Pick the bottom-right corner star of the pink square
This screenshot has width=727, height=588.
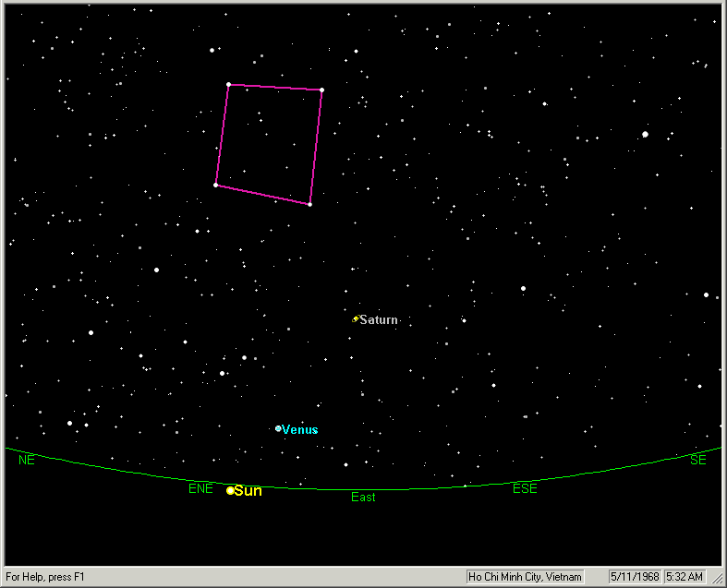click(309, 204)
